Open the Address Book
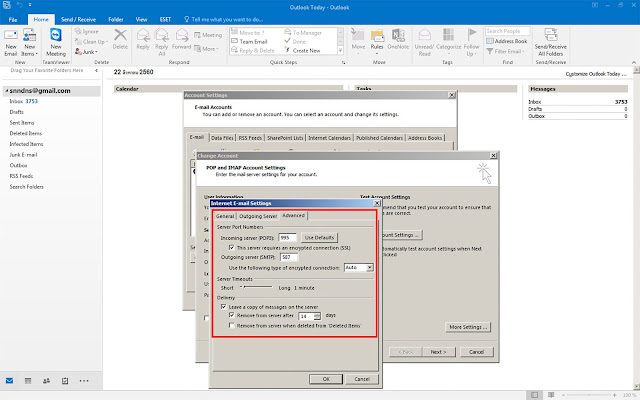Viewport: 640px width, 400px height. tap(507, 41)
